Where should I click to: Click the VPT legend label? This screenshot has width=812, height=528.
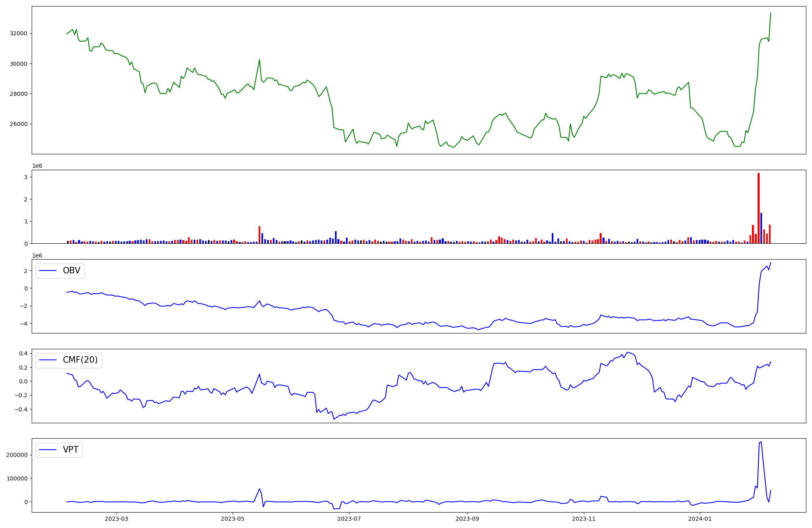tap(71, 450)
